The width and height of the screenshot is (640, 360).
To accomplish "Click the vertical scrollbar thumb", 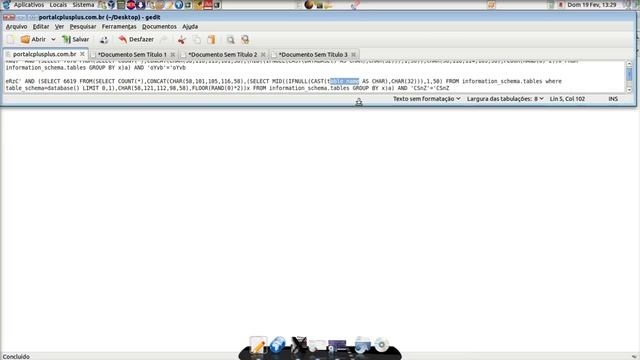I will [629, 74].
